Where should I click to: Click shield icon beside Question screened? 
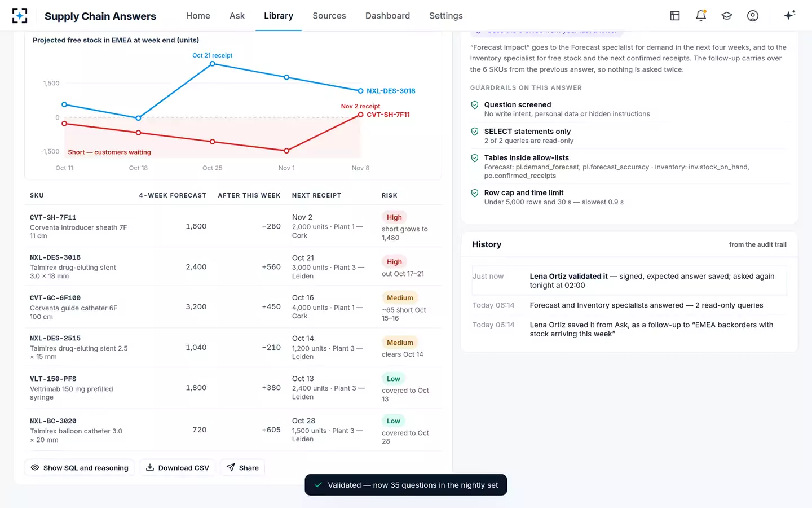pyautogui.click(x=475, y=105)
